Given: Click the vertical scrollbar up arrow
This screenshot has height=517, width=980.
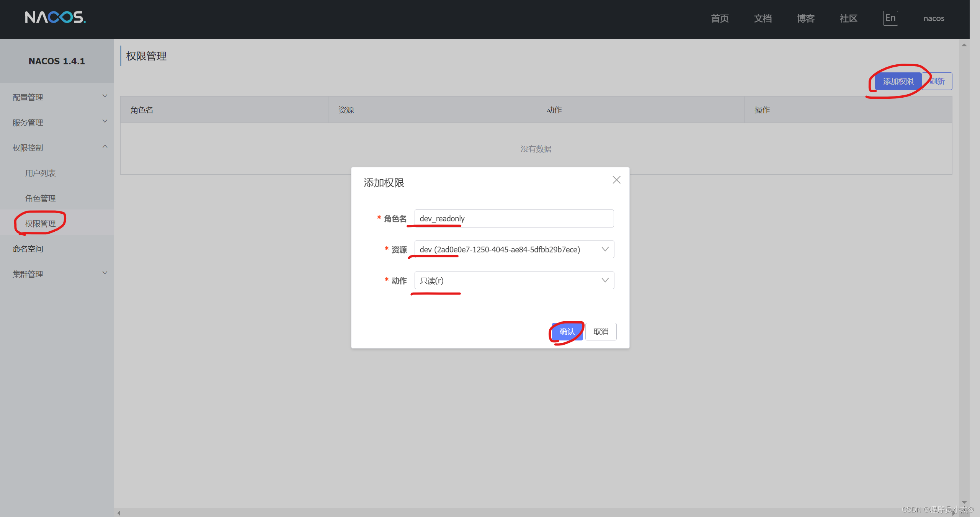Looking at the screenshot, I should (x=964, y=45).
